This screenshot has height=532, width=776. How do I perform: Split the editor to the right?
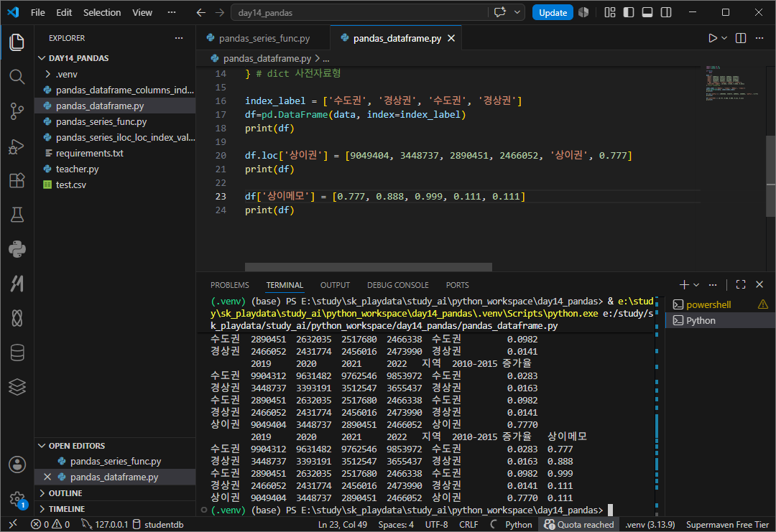tap(740, 38)
